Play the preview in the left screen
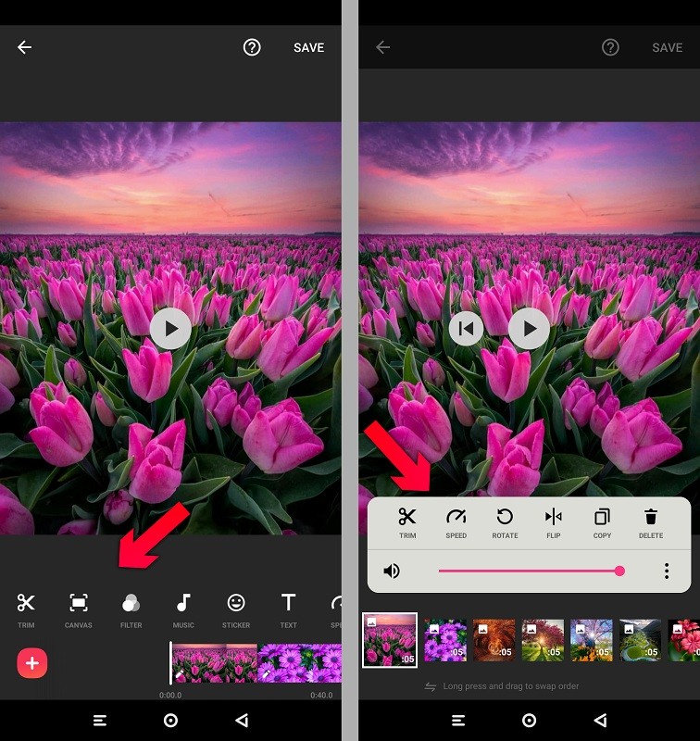This screenshot has width=700, height=741. click(x=170, y=329)
